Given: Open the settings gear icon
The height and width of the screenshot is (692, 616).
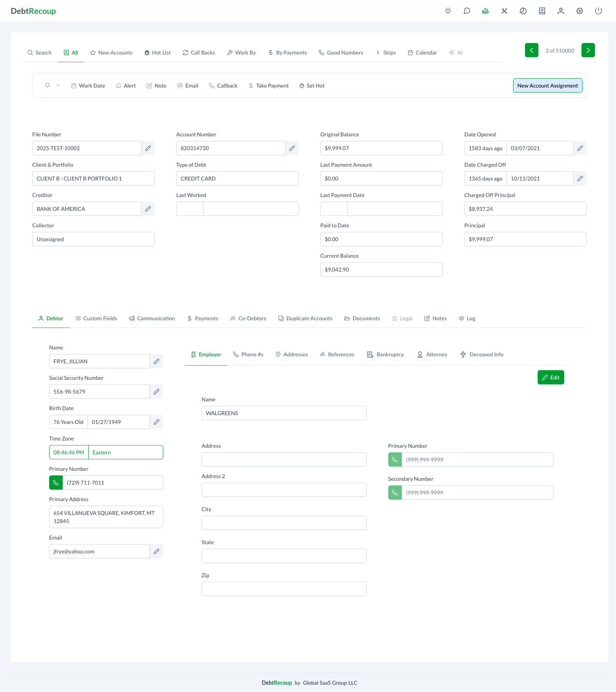Looking at the screenshot, I should pos(580,11).
